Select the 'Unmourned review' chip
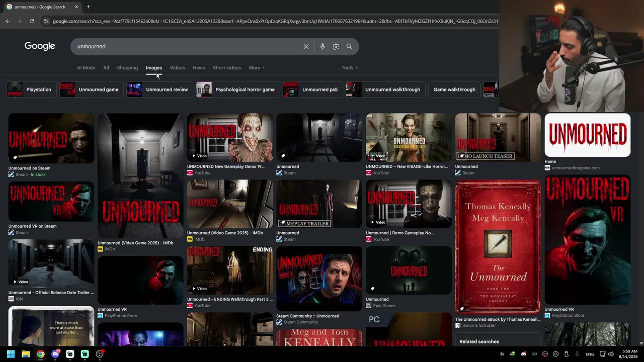Screen dimensions: 644x362 point(159,89)
